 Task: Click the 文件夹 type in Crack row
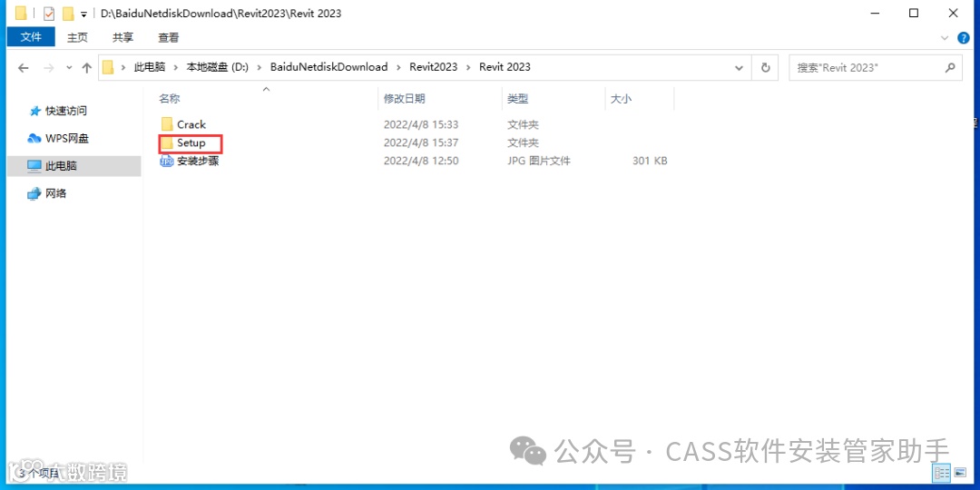(x=523, y=124)
